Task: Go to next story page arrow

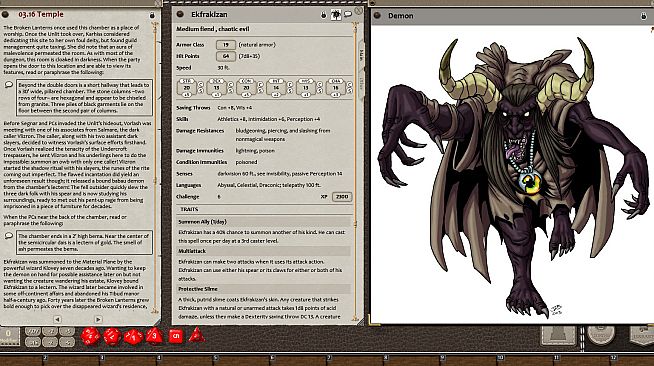Action: click(98, 319)
